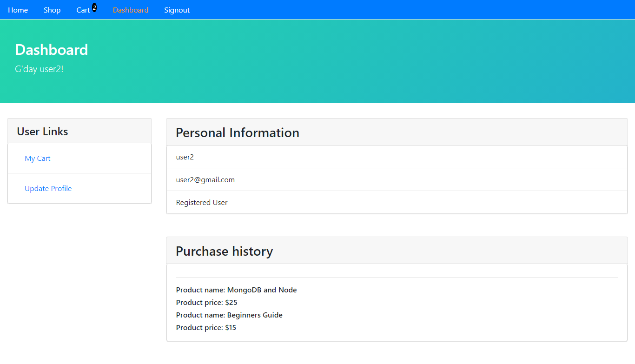Open the Cart page from the navbar

pos(83,10)
